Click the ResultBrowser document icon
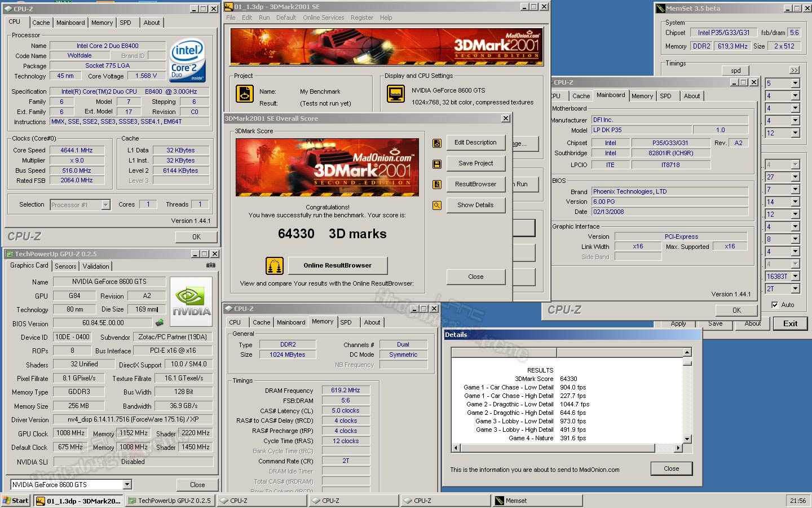 tap(437, 185)
